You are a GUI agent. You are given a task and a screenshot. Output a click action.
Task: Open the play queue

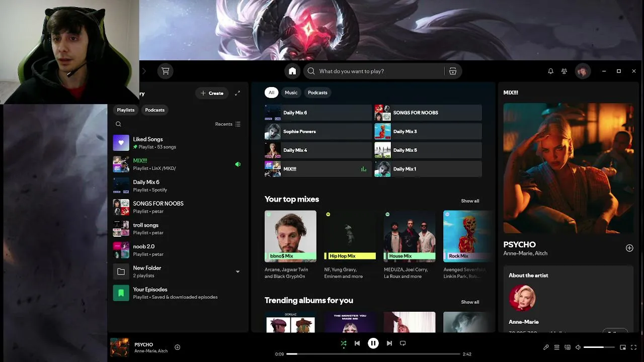point(557,347)
